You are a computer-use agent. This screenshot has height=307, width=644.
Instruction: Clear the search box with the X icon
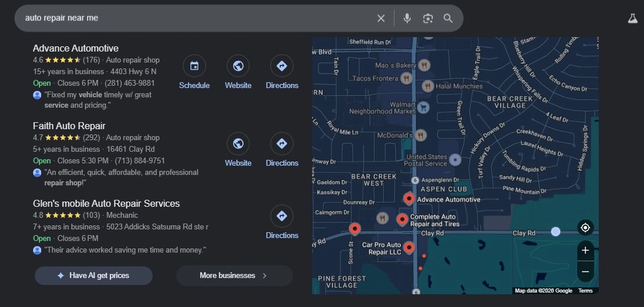click(x=381, y=18)
